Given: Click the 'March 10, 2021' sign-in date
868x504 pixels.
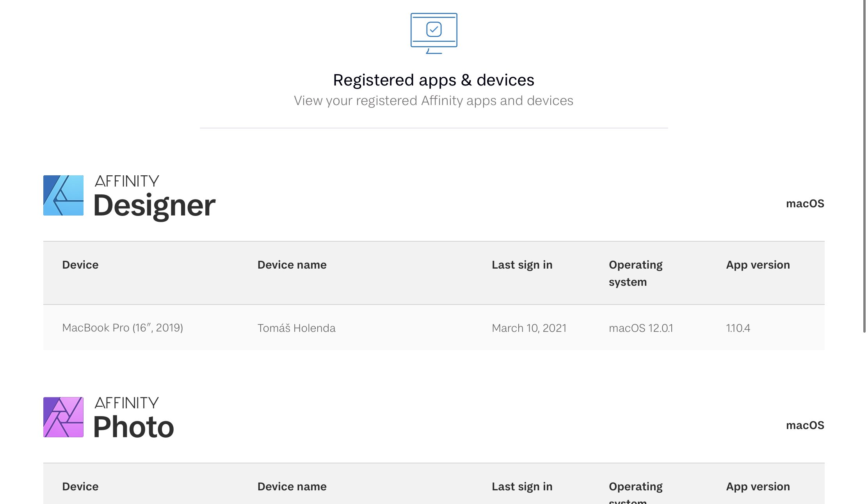Looking at the screenshot, I should click(529, 328).
